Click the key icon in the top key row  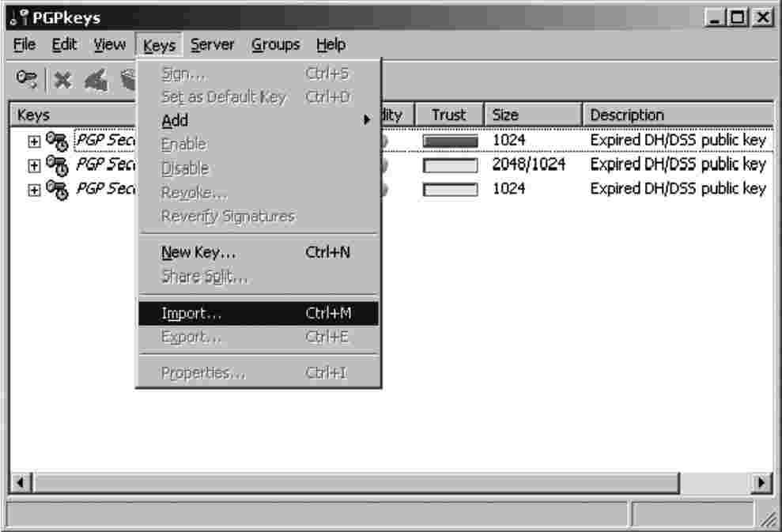[57, 141]
